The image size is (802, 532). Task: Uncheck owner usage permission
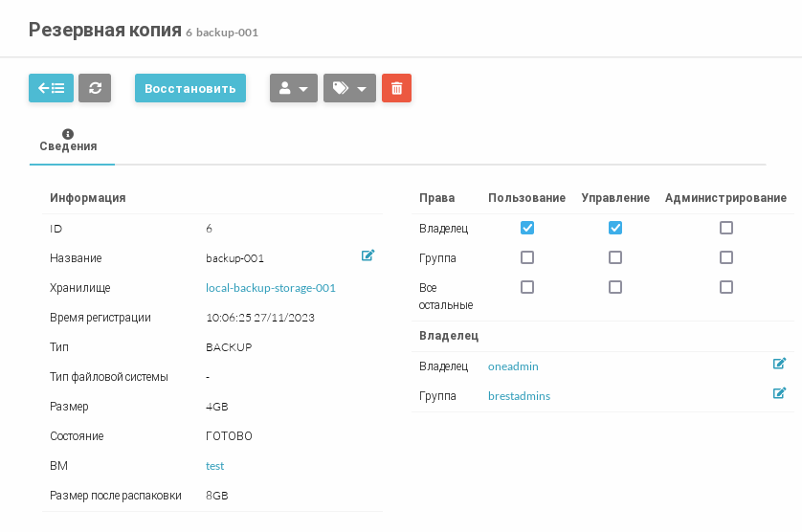(526, 228)
